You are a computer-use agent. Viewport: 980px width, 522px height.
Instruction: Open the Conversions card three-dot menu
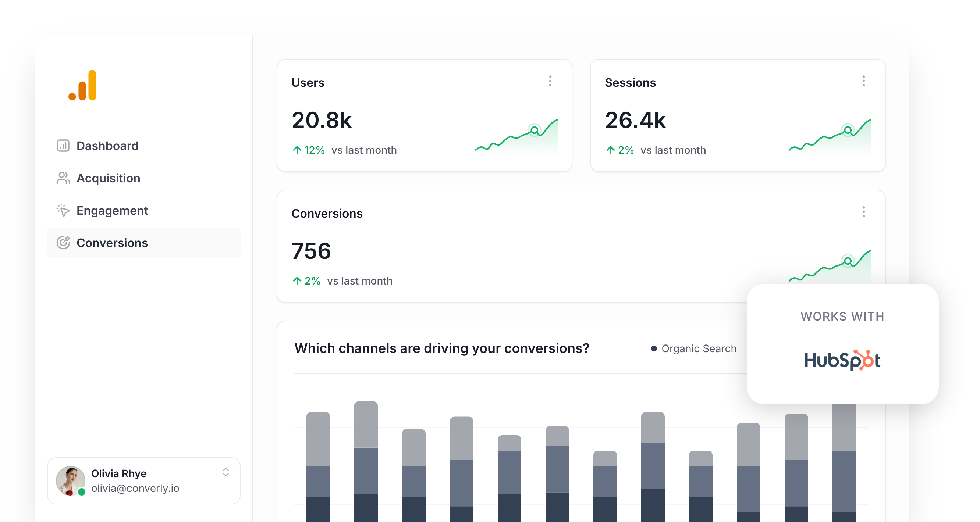[864, 212]
